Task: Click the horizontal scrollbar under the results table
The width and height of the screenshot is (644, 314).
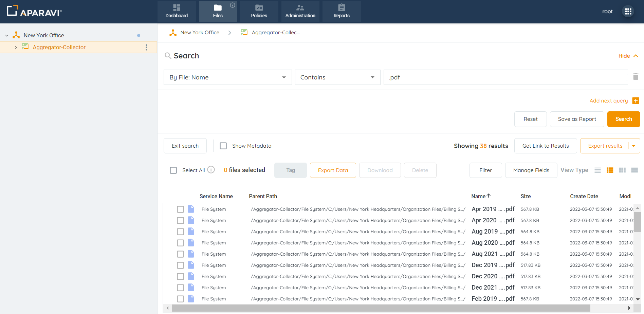Action: (x=380, y=308)
